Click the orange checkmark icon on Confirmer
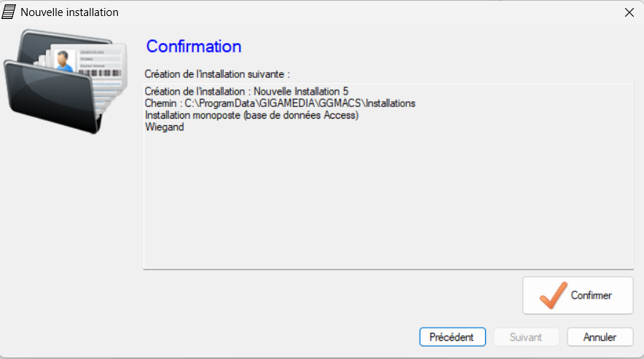The image size is (644, 359). (553, 296)
